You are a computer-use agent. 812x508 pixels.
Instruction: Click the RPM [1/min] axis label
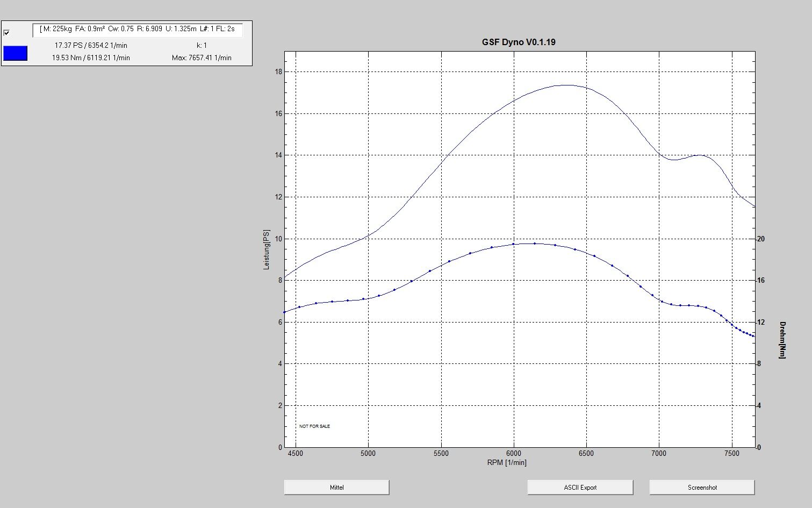click(507, 462)
